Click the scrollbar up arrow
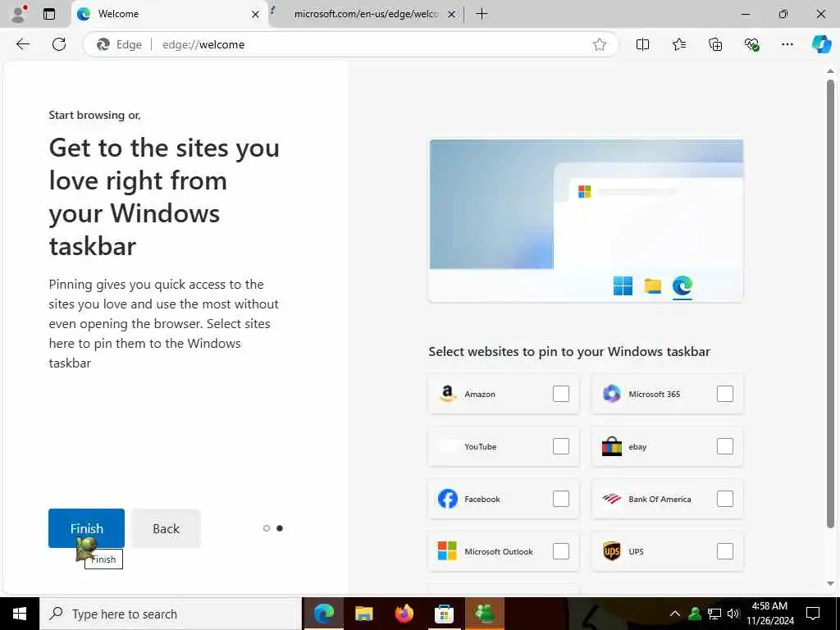The height and width of the screenshot is (630, 840). pyautogui.click(x=830, y=71)
